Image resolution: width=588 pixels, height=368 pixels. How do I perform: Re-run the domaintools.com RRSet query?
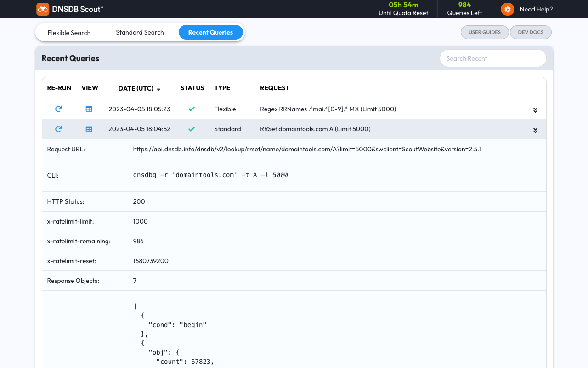click(x=58, y=129)
